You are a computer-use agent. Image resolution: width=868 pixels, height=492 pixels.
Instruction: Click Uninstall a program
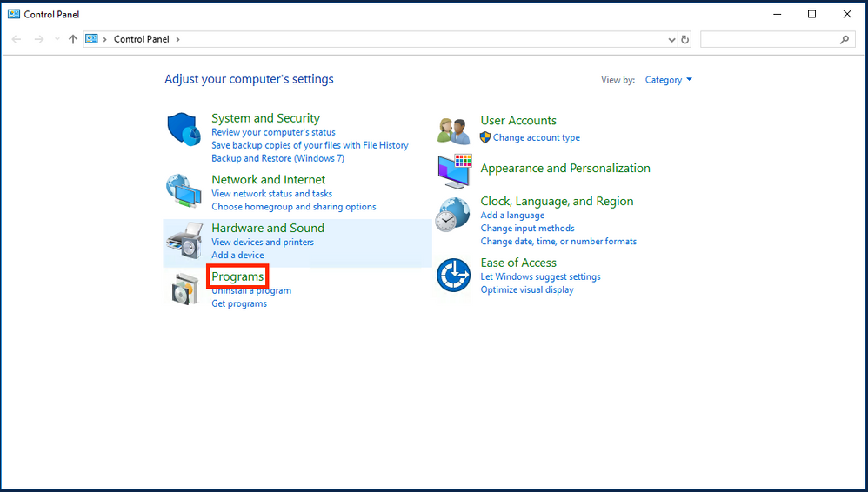(251, 290)
